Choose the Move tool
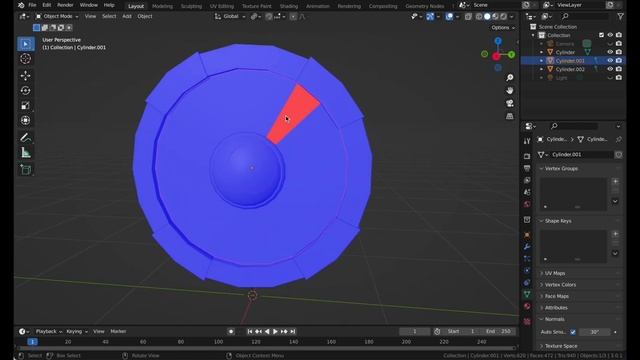The image size is (640, 360). [26, 76]
